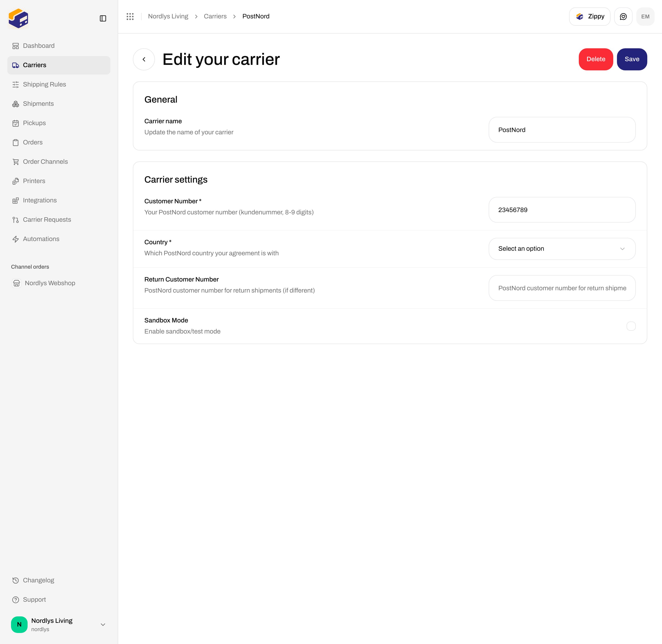The width and height of the screenshot is (662, 644).
Task: View the Changelog
Action: pos(59,580)
